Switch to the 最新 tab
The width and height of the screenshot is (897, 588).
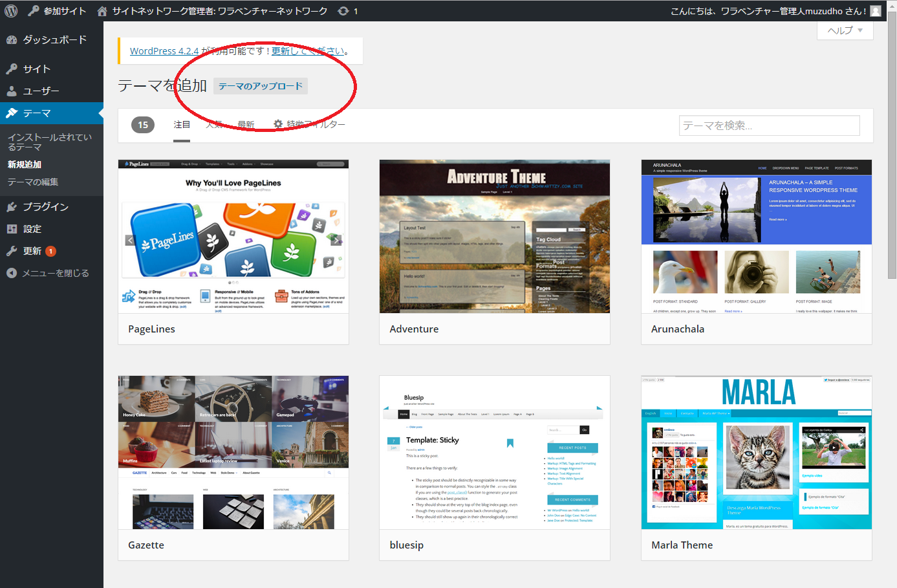(246, 124)
